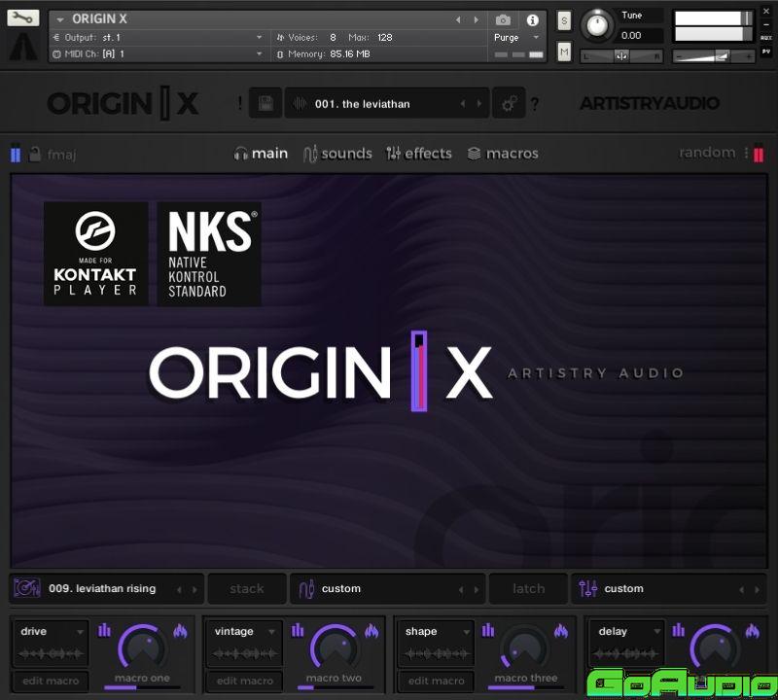
Task: Switch to the macros tab
Action: pos(503,154)
